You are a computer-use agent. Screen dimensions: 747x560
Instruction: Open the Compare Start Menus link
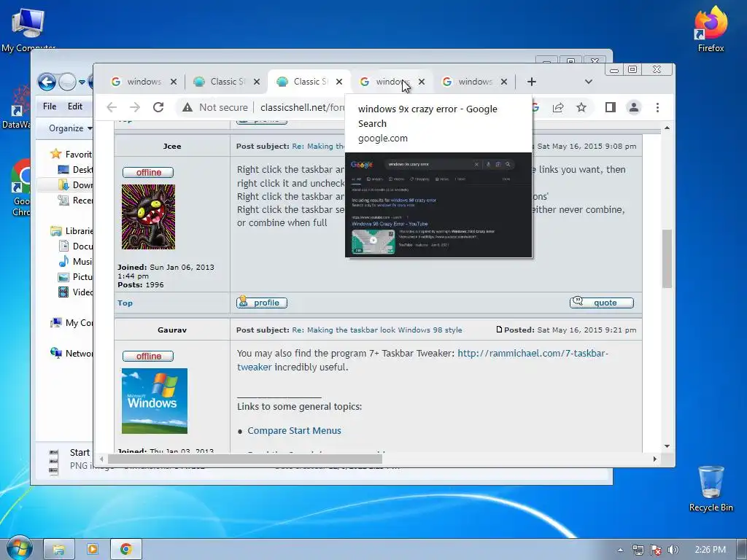(295, 430)
